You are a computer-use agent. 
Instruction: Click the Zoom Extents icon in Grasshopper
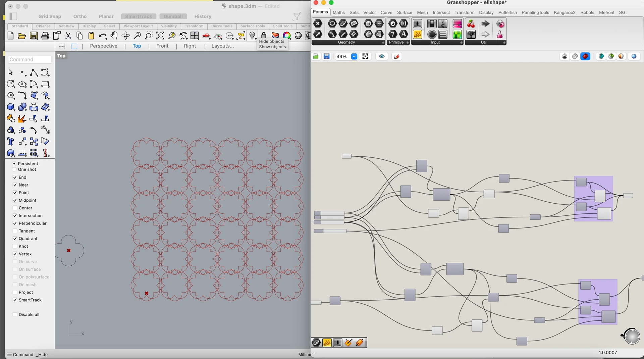click(x=365, y=56)
